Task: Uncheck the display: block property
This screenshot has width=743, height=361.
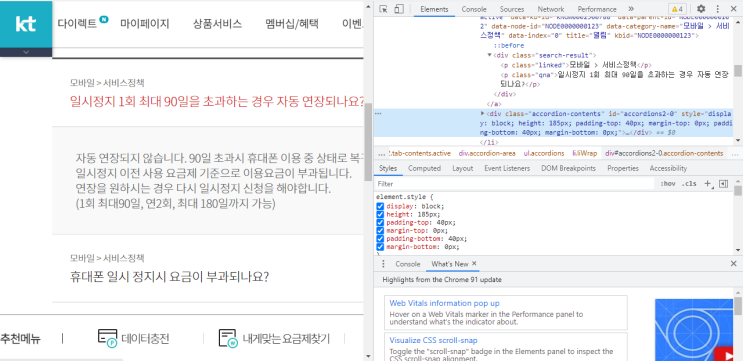Action: pyautogui.click(x=380, y=206)
